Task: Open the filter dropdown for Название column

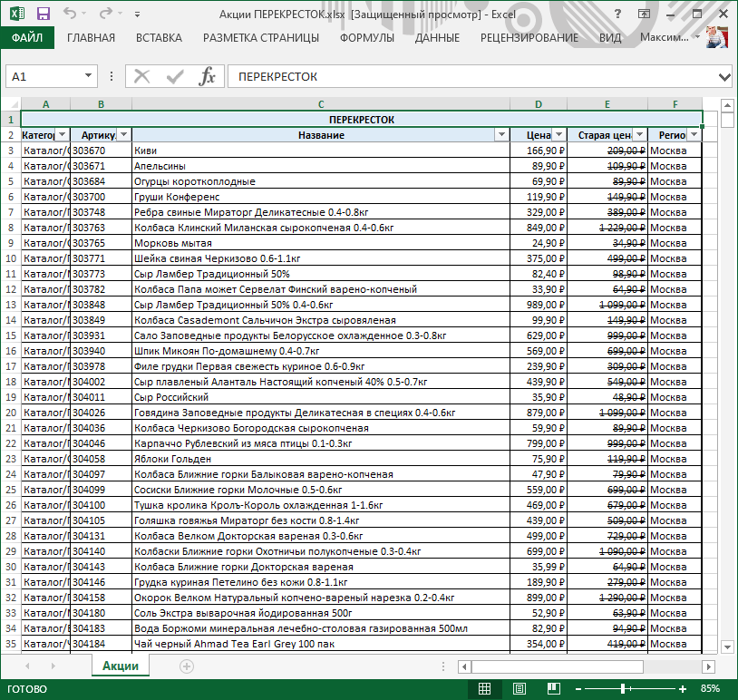Action: click(501, 135)
